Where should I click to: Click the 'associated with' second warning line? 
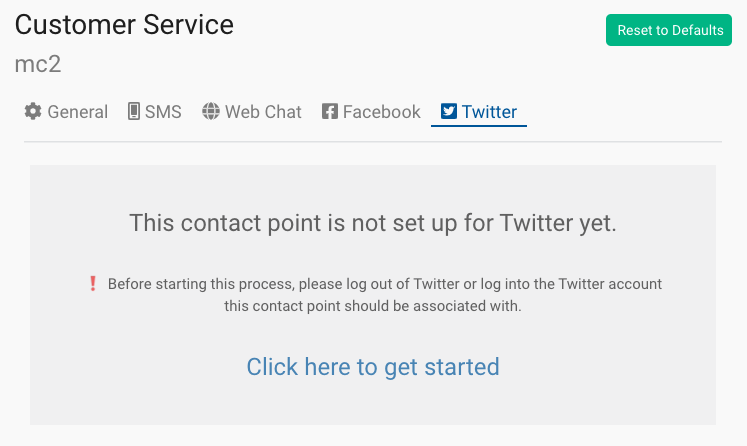(373, 306)
